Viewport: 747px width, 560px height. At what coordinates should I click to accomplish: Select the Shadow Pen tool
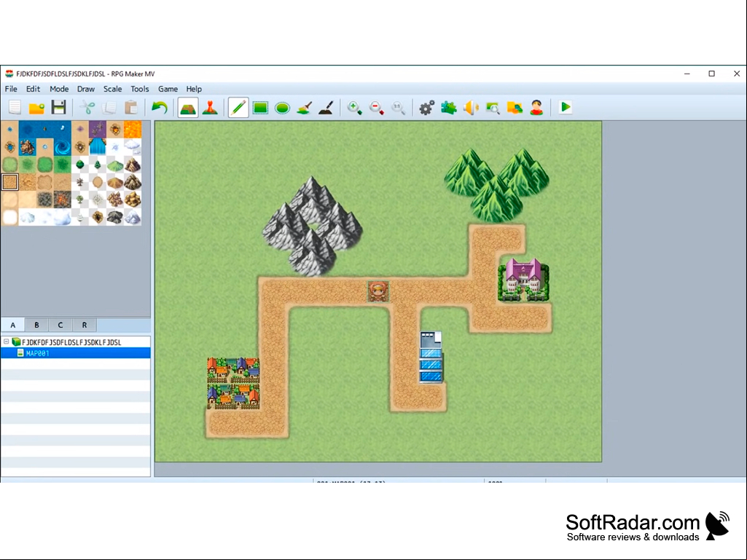pyautogui.click(x=326, y=107)
